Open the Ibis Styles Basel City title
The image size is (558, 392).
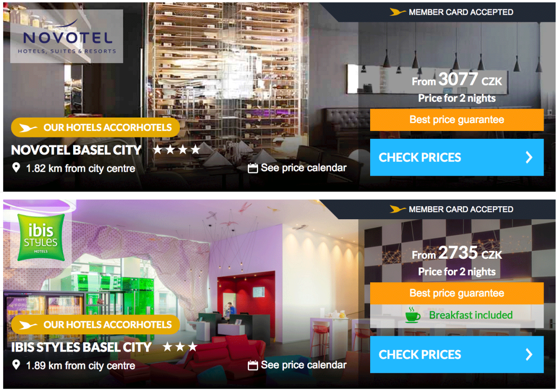tap(81, 347)
